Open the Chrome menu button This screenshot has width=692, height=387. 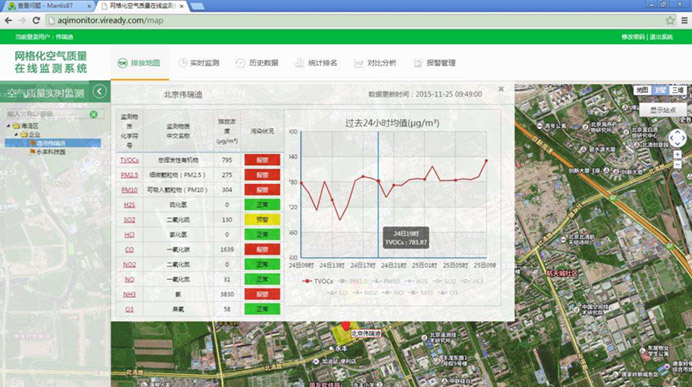[x=684, y=20]
